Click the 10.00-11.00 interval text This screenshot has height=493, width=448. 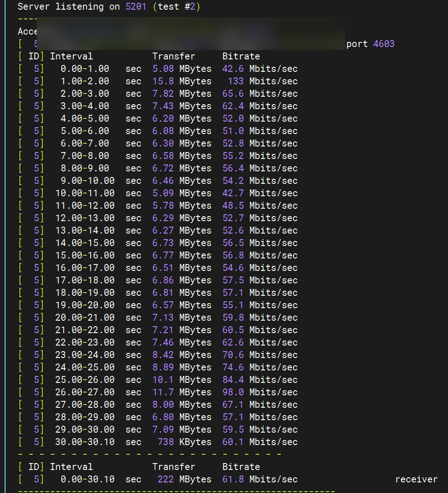(x=85, y=193)
